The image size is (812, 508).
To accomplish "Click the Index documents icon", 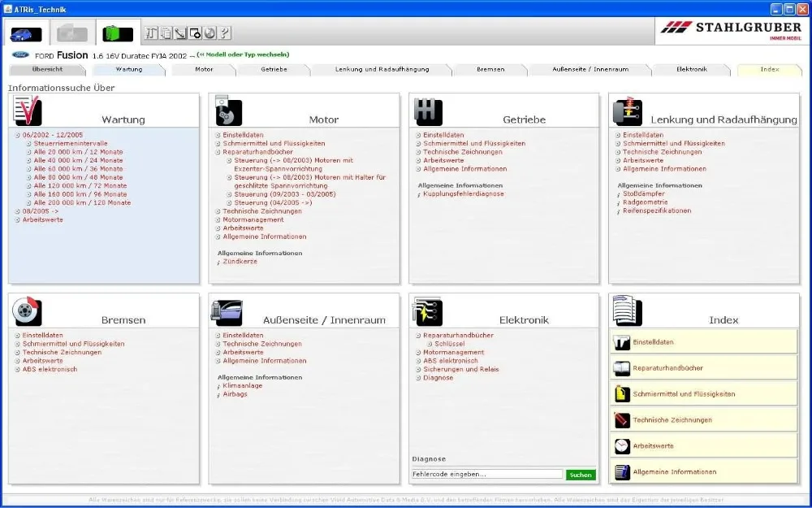I will pos(627,310).
